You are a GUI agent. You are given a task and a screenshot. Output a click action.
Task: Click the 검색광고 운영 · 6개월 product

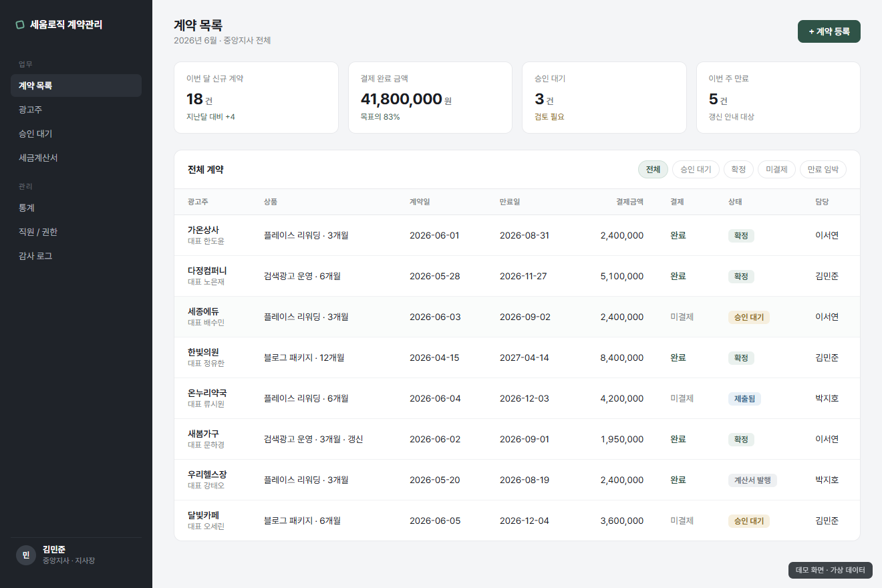(x=302, y=276)
